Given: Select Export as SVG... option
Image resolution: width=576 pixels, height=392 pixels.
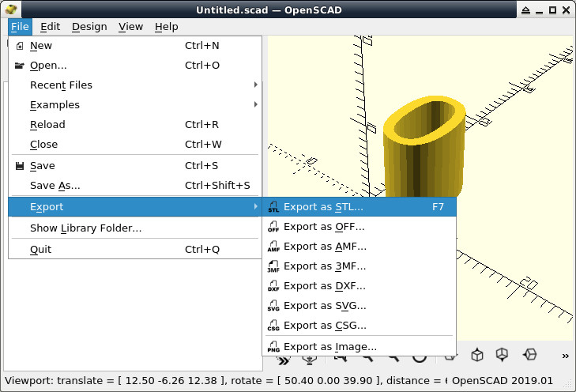Looking at the screenshot, I should (360, 306).
